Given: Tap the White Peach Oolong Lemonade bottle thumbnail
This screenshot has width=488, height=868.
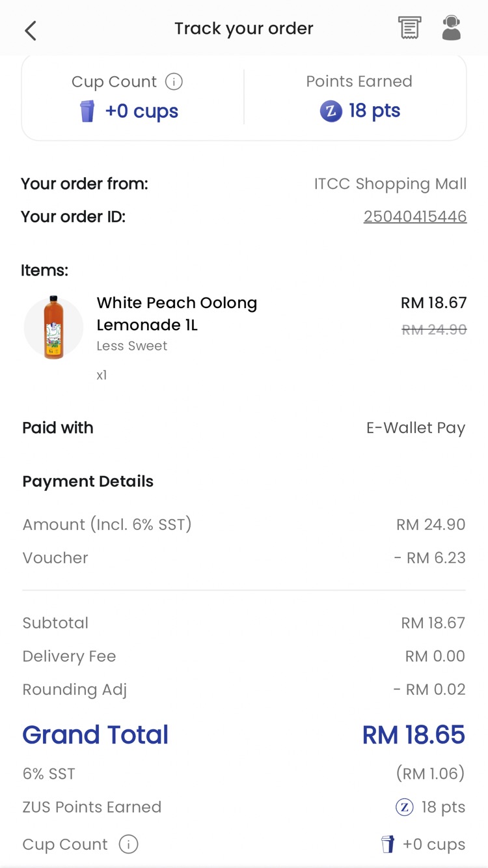Looking at the screenshot, I should (53, 328).
